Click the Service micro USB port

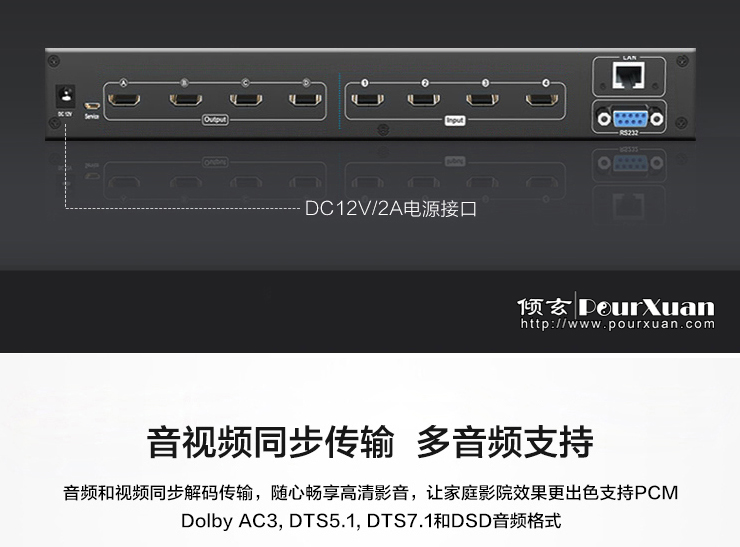(92, 106)
